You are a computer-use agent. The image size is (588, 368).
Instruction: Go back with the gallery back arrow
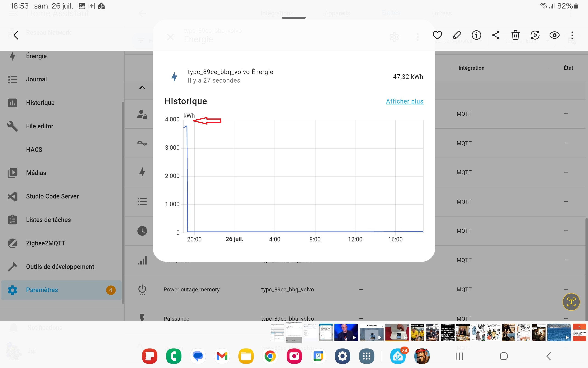[16, 35]
